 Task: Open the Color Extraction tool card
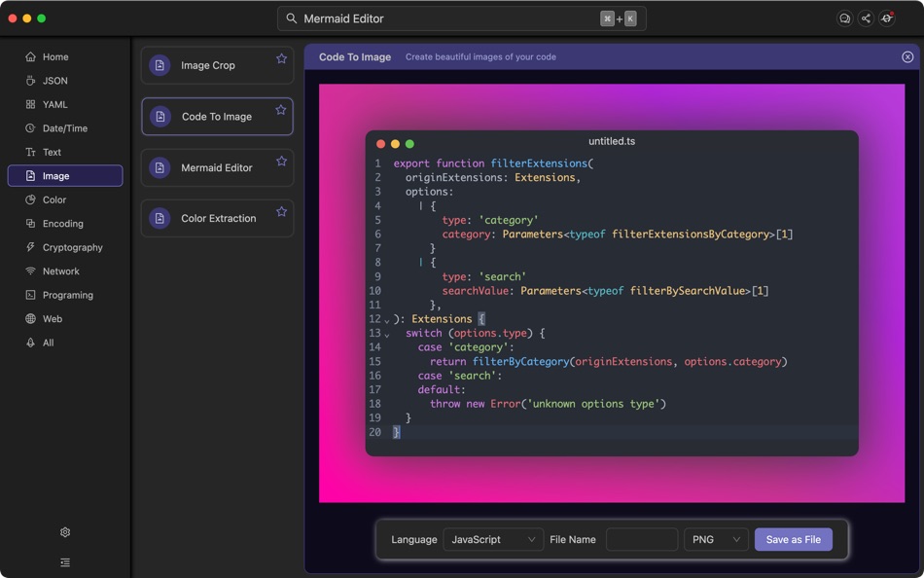coord(217,218)
